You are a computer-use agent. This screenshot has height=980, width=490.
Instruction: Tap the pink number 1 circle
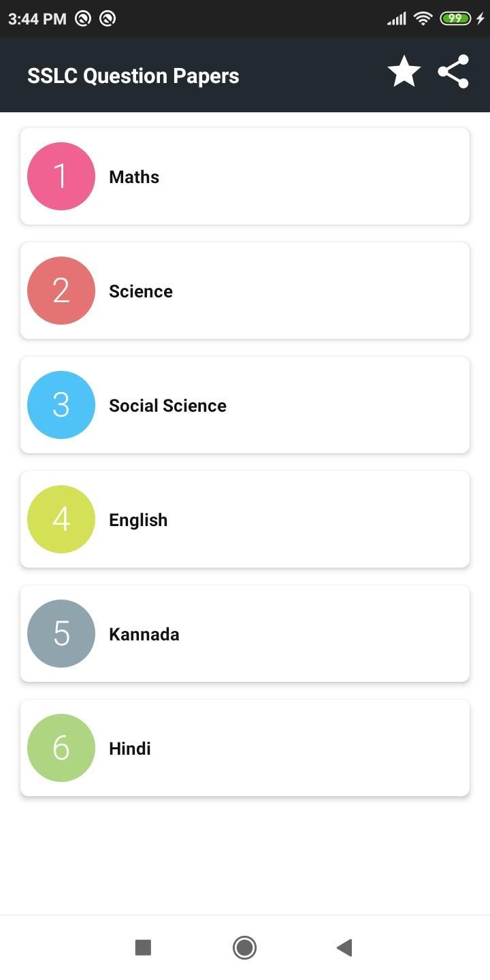tap(61, 176)
